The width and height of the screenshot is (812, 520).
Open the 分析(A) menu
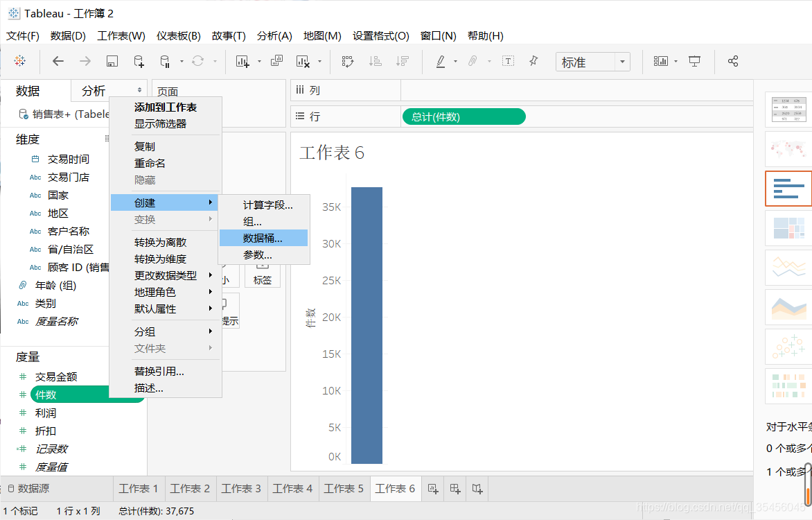(x=274, y=36)
